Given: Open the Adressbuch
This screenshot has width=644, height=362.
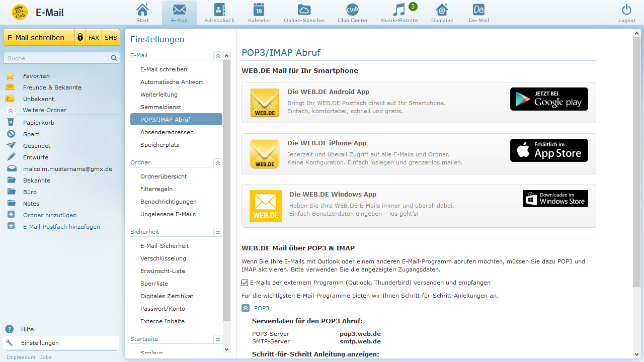Looking at the screenshot, I should tap(219, 13).
